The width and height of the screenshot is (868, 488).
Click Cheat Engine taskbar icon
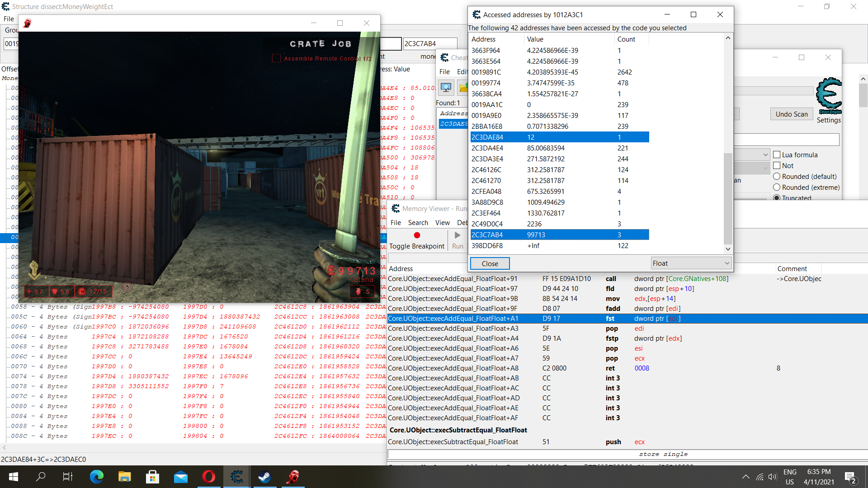[x=236, y=477]
